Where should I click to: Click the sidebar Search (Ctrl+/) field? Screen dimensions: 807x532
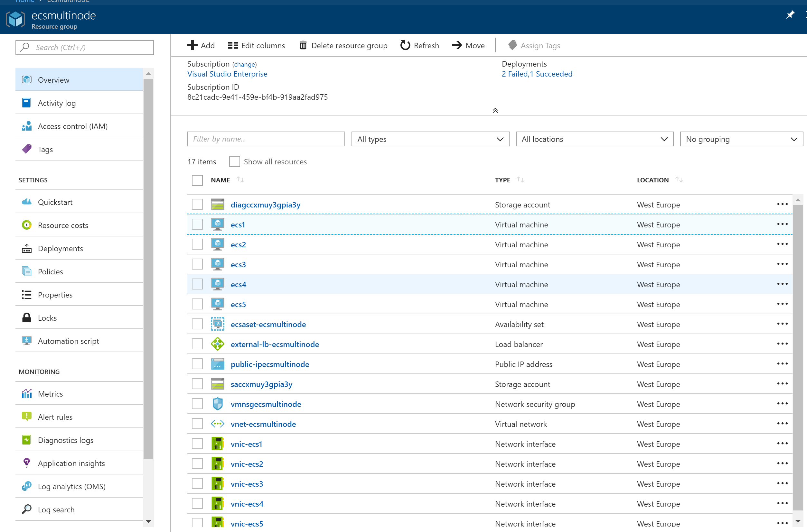[x=85, y=48]
